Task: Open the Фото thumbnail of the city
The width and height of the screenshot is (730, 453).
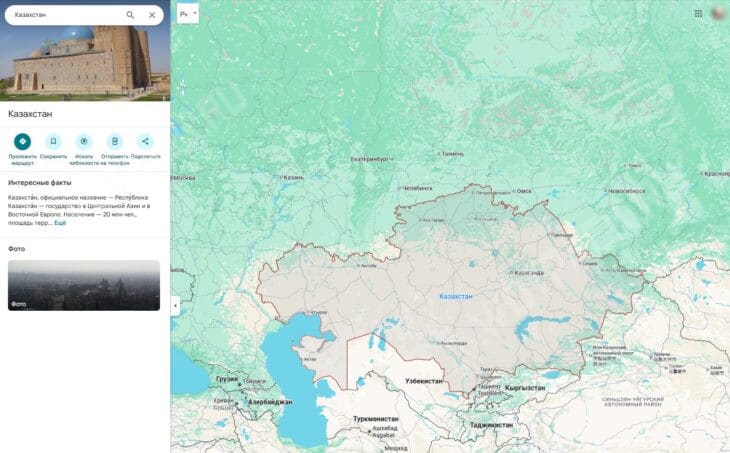Action: pyautogui.click(x=84, y=285)
